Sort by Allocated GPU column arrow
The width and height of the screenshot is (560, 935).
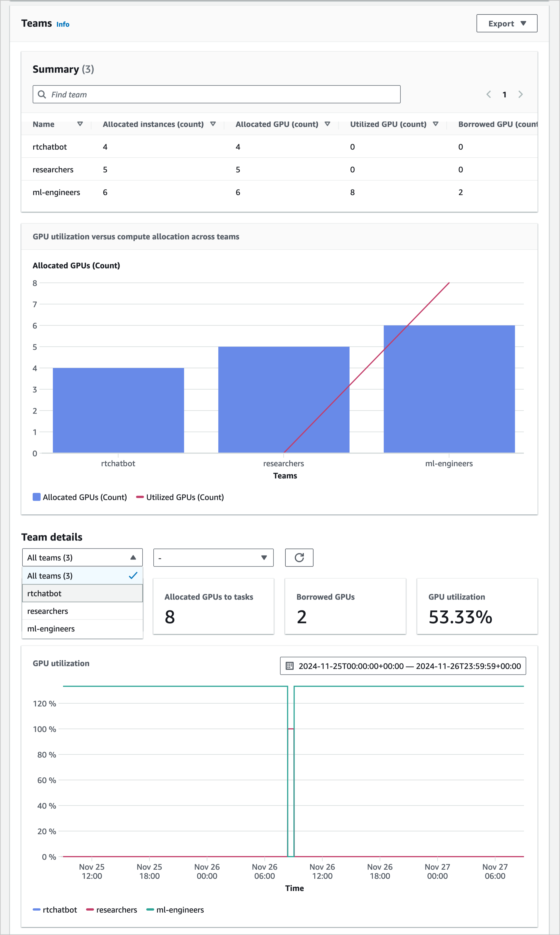tap(327, 124)
